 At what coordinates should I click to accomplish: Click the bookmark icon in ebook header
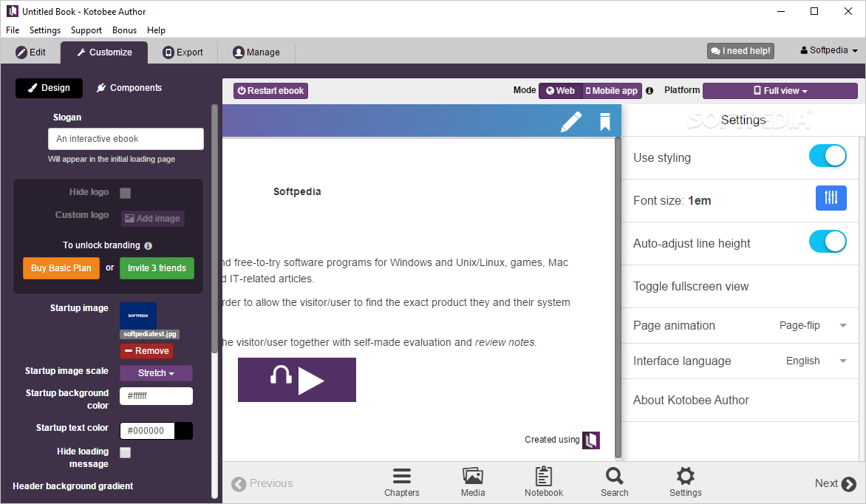pyautogui.click(x=604, y=122)
